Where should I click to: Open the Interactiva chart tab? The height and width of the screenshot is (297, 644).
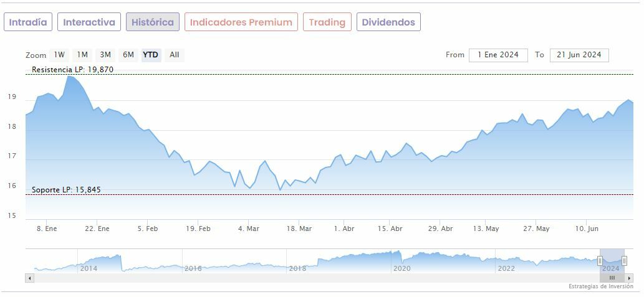[89, 22]
